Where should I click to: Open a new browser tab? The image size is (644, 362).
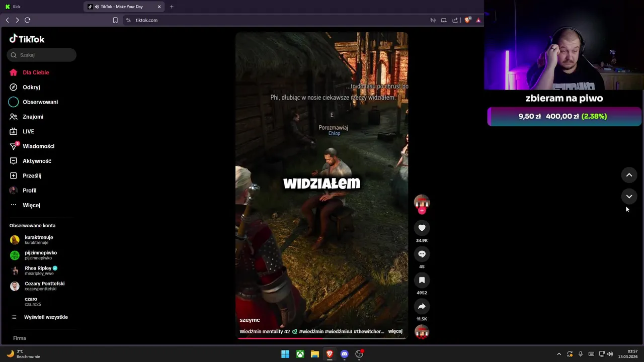[172, 7]
